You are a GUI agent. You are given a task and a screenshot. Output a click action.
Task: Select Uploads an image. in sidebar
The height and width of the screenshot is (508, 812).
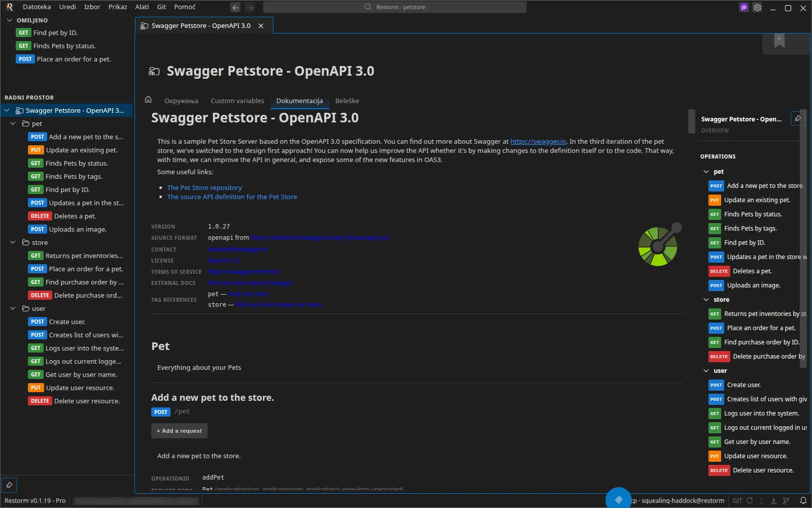78,229
